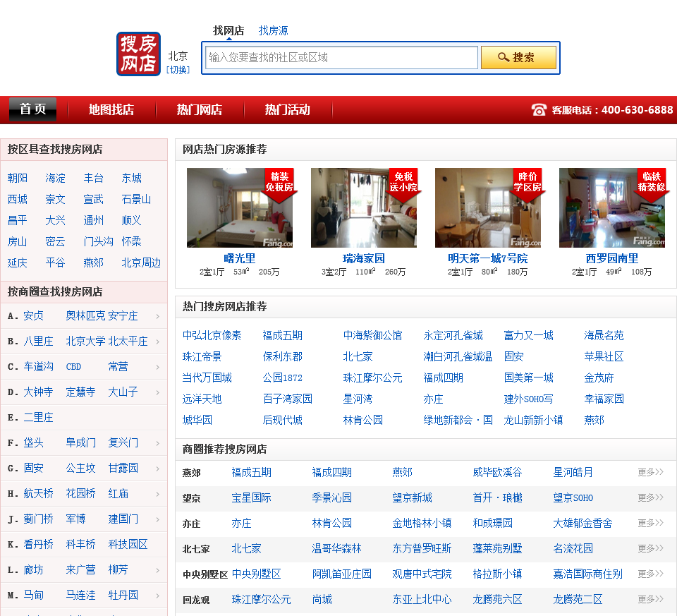Viewport: 677px width, 616px height.
Task: Expand the C. 车道沟 row arrow
Action: [x=158, y=367]
